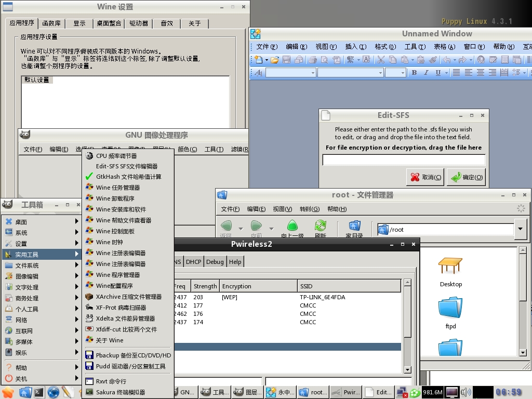Viewport: 532px width, 399px height.
Task: Select 默认设置 in Wine application list
Action: [37, 79]
